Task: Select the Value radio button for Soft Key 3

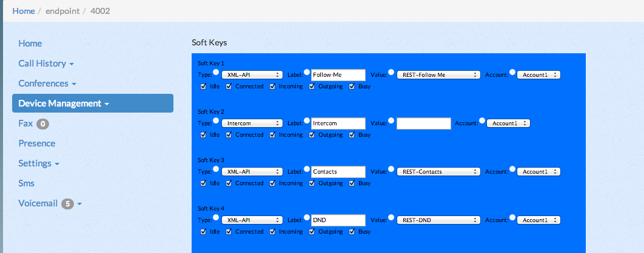Action: click(x=391, y=169)
